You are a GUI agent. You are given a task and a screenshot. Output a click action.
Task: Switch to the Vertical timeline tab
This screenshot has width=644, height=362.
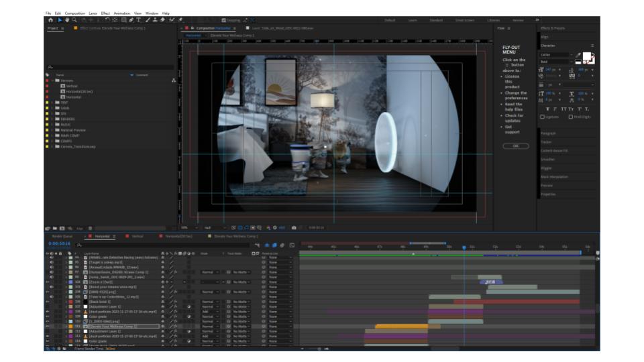137,236
